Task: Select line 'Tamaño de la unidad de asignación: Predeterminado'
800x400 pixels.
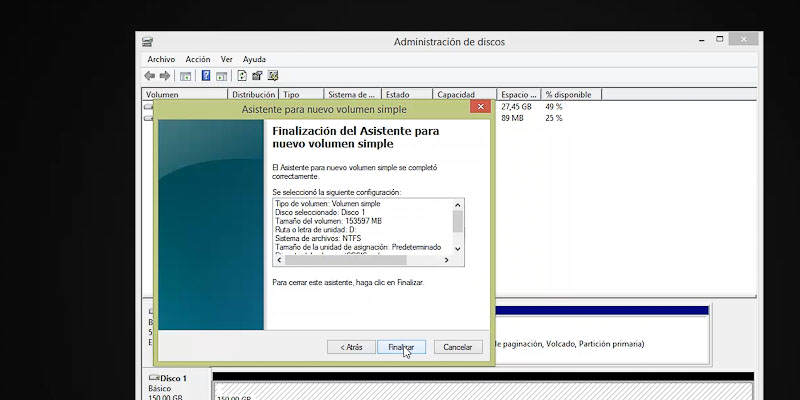Action: coord(358,247)
